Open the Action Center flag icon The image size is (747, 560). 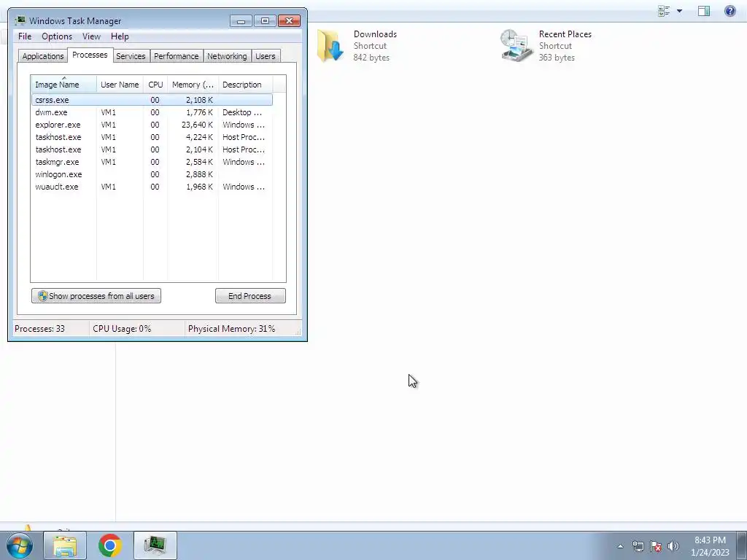656,546
